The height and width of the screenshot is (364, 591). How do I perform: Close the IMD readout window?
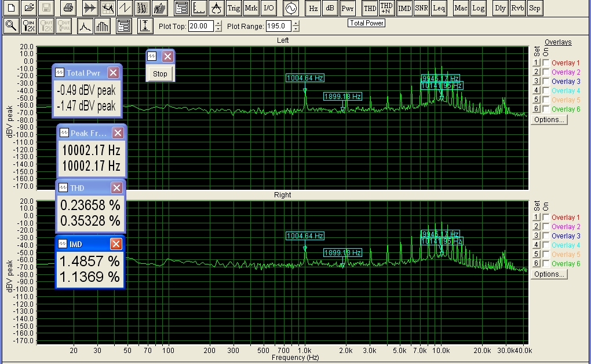[116, 244]
